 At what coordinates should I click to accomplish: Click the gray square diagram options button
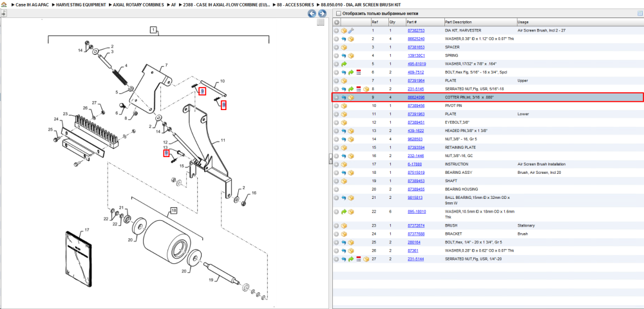coord(321,23)
